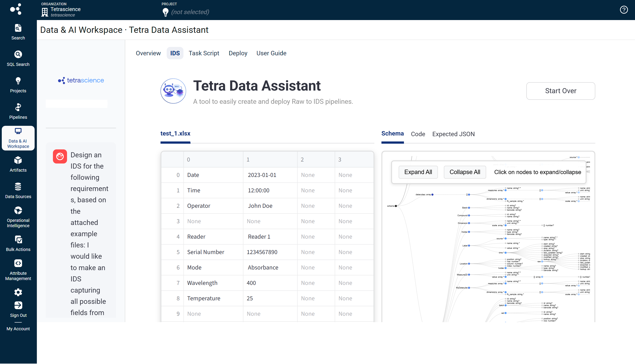Open the Search panel from the sidebar
The width and height of the screenshot is (635, 364).
(18, 32)
